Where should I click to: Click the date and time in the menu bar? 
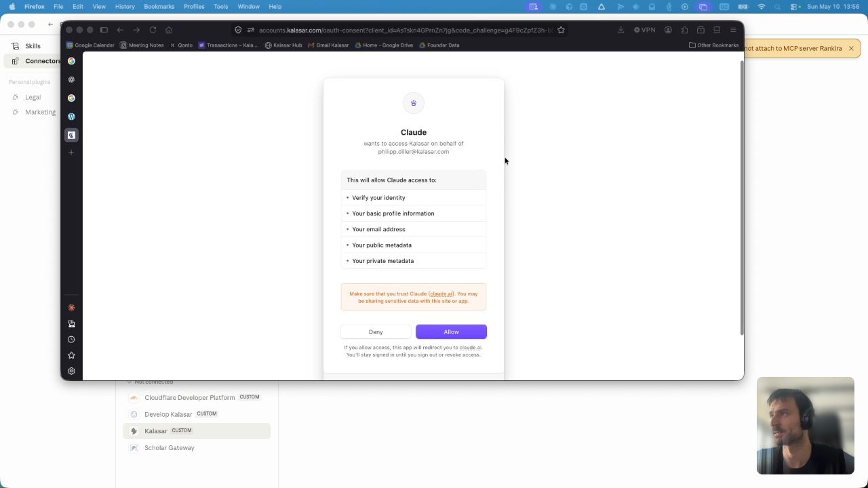pyautogui.click(x=834, y=7)
